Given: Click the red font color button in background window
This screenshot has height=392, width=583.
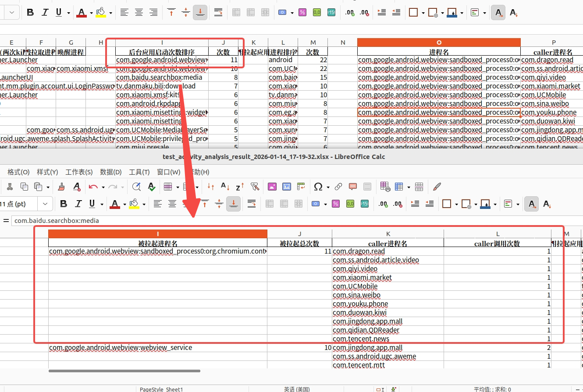Looking at the screenshot, I should 82,13.
